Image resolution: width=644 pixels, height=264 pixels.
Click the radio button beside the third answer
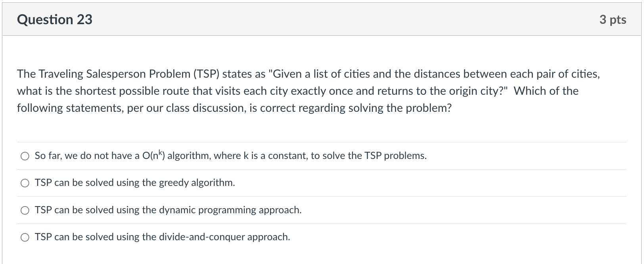click(x=25, y=210)
